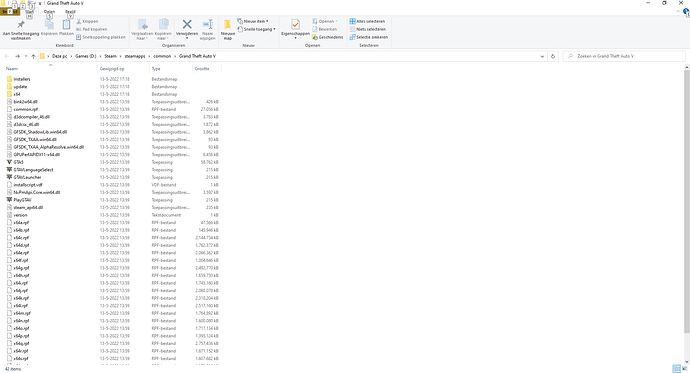Click scrollbar down arrow
The image size is (690, 373).
686,361
